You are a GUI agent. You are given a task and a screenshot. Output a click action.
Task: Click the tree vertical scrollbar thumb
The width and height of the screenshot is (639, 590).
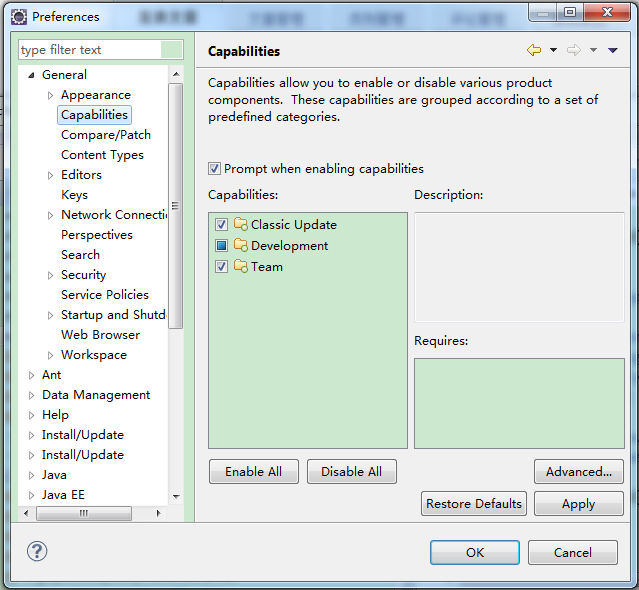pos(176,206)
